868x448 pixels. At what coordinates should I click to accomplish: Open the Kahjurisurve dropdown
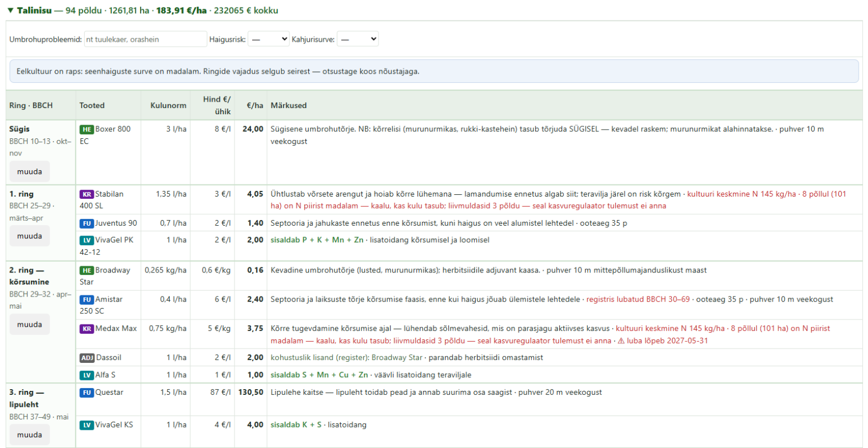(358, 39)
